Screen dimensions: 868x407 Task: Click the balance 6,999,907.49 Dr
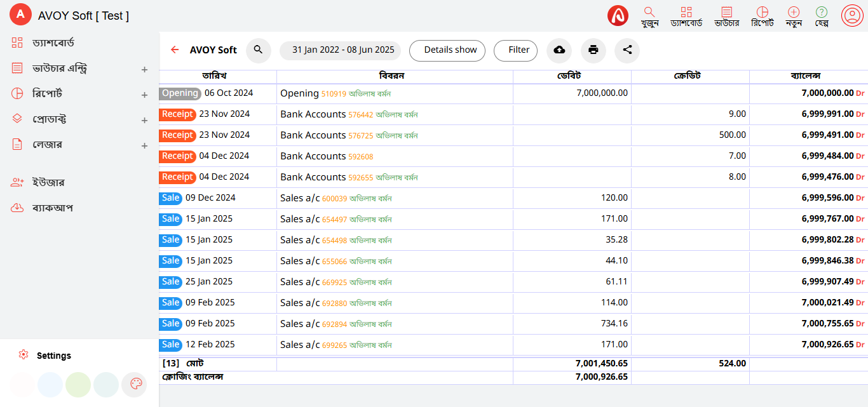point(833,282)
